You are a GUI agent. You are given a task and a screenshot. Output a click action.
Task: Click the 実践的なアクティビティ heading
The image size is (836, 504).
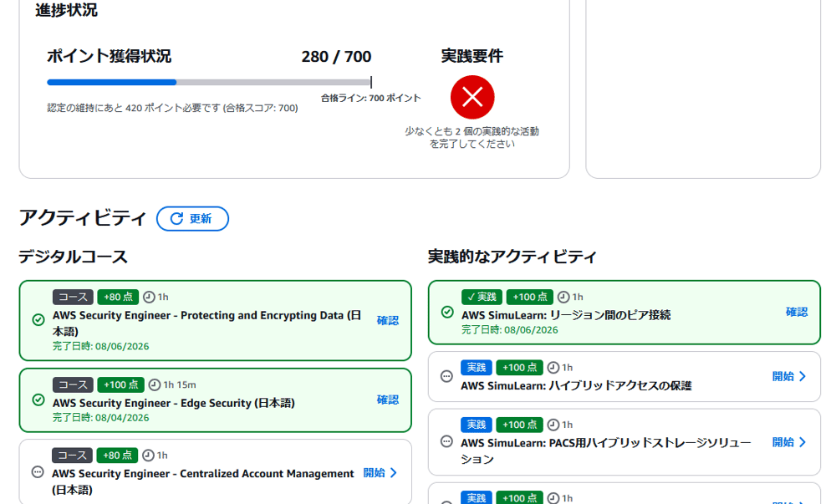click(512, 257)
